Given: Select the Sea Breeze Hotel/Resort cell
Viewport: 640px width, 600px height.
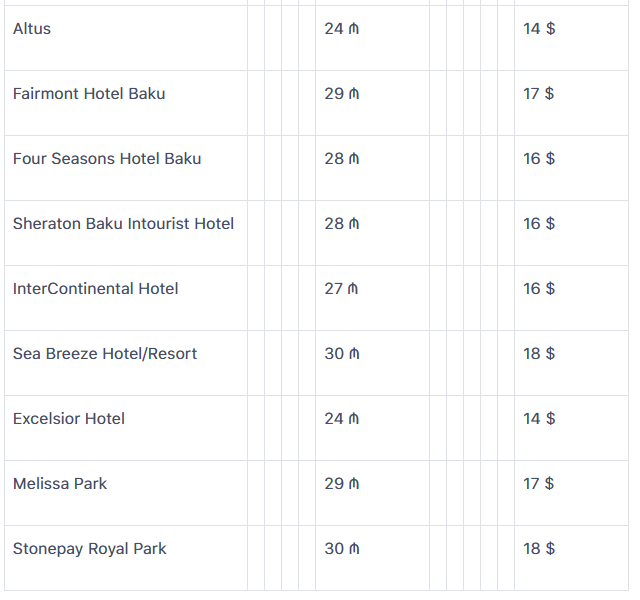Looking at the screenshot, I should (105, 354).
